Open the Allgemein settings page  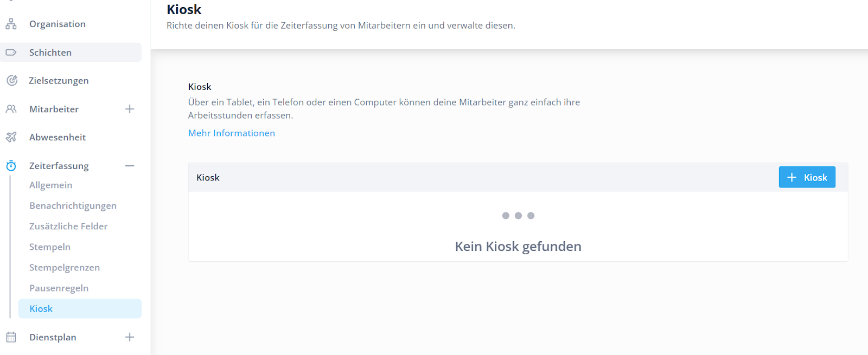pos(50,185)
